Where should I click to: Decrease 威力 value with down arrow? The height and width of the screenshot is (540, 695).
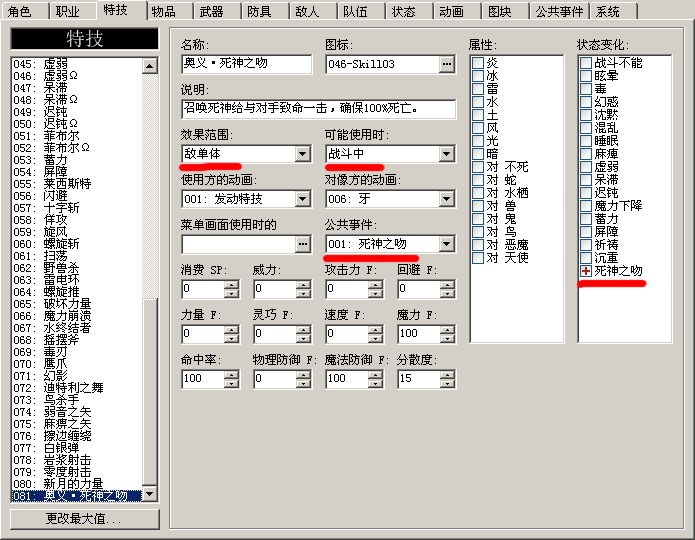coord(303,293)
